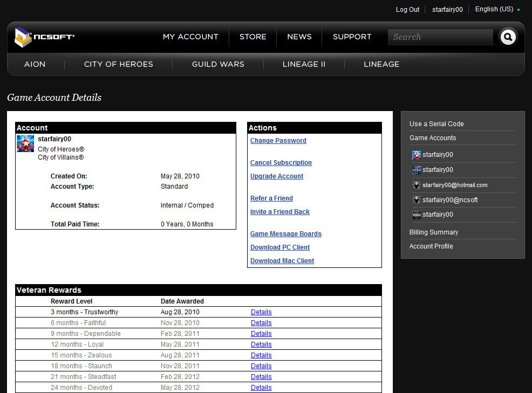Open the English (US) language dropdown

point(497,10)
